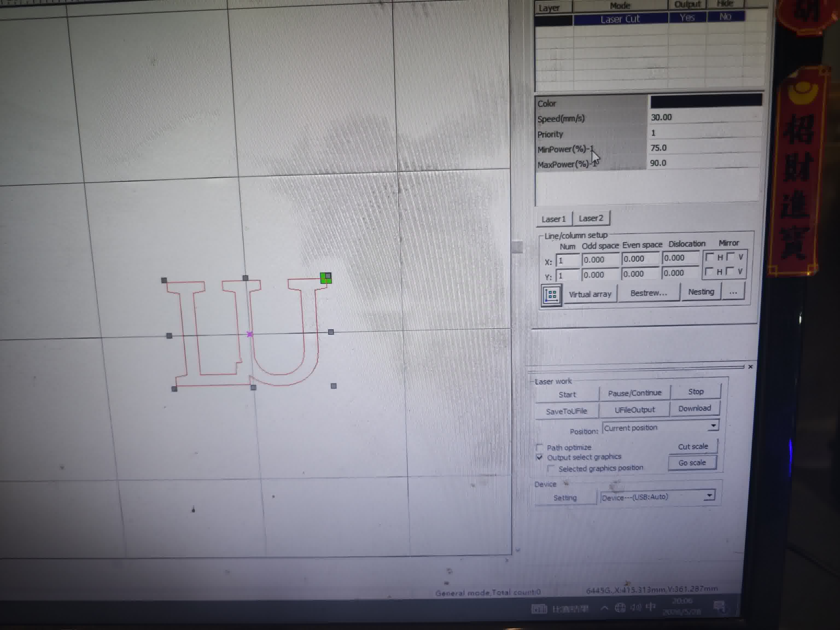
Task: Click the X/Y coordinates status readout
Action: point(652,589)
